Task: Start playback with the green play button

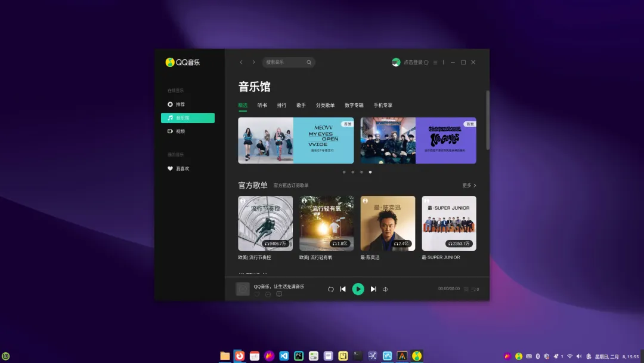Action: point(358,289)
